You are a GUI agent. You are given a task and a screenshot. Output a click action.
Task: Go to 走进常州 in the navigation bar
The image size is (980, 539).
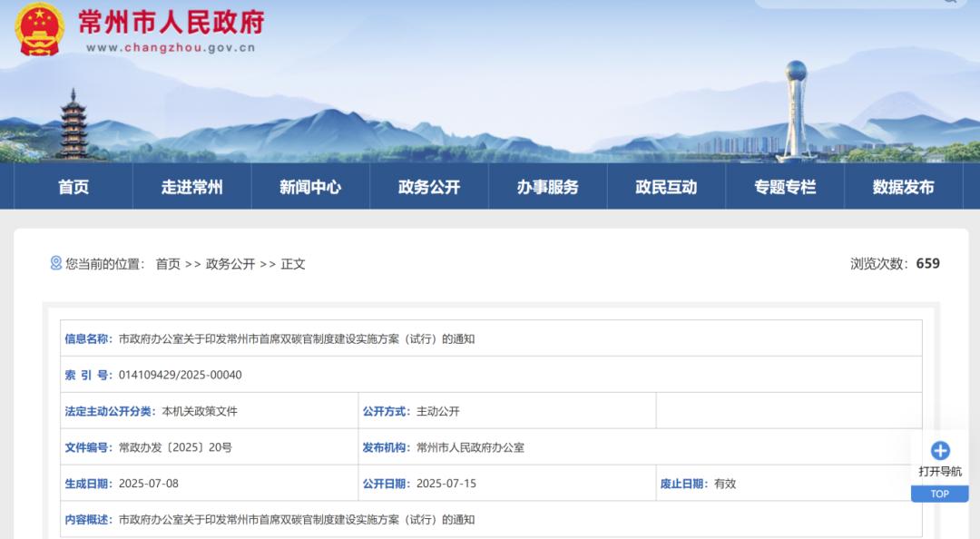(191, 187)
